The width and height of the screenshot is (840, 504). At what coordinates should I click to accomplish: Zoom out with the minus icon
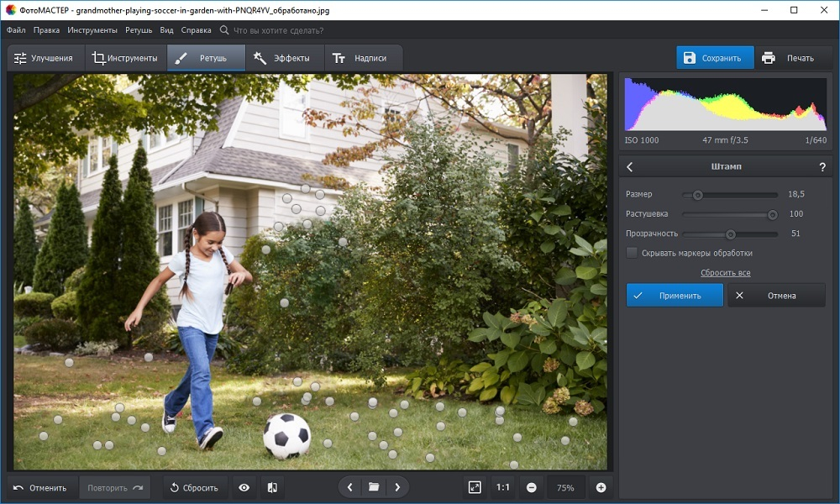532,487
